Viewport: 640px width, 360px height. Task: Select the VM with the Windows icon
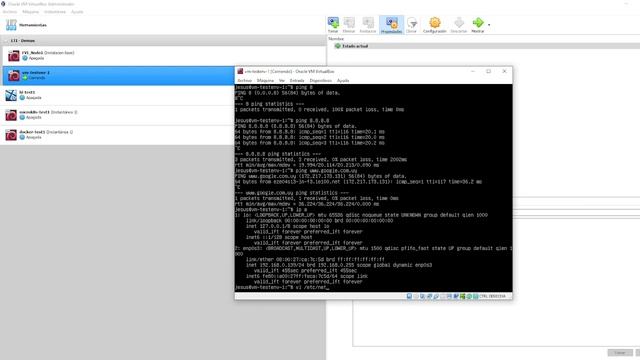(x=118, y=95)
